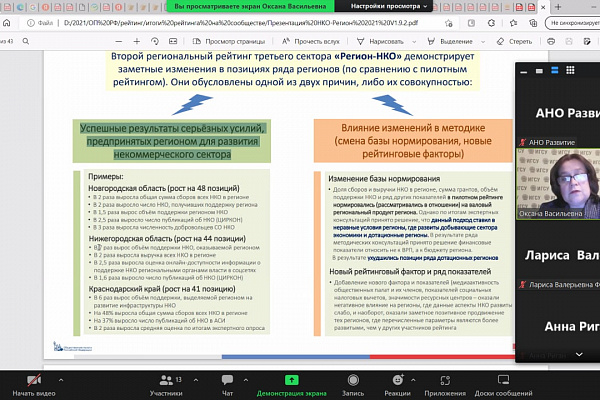The image size is (600, 400).
Task: Zoom in with the plus icon
Action: (137, 41)
